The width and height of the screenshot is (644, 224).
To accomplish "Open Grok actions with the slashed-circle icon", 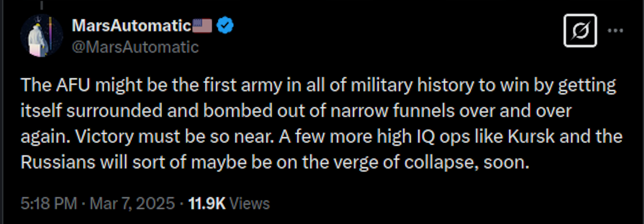I will [580, 31].
